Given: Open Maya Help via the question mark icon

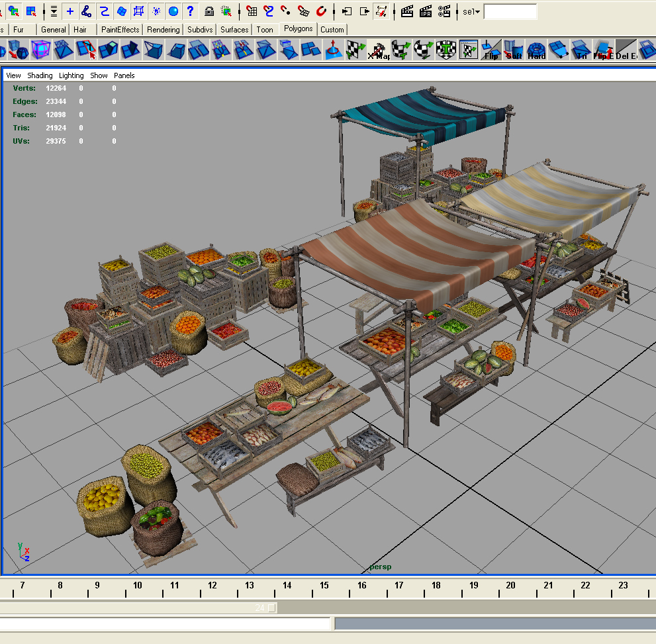Looking at the screenshot, I should (190, 11).
